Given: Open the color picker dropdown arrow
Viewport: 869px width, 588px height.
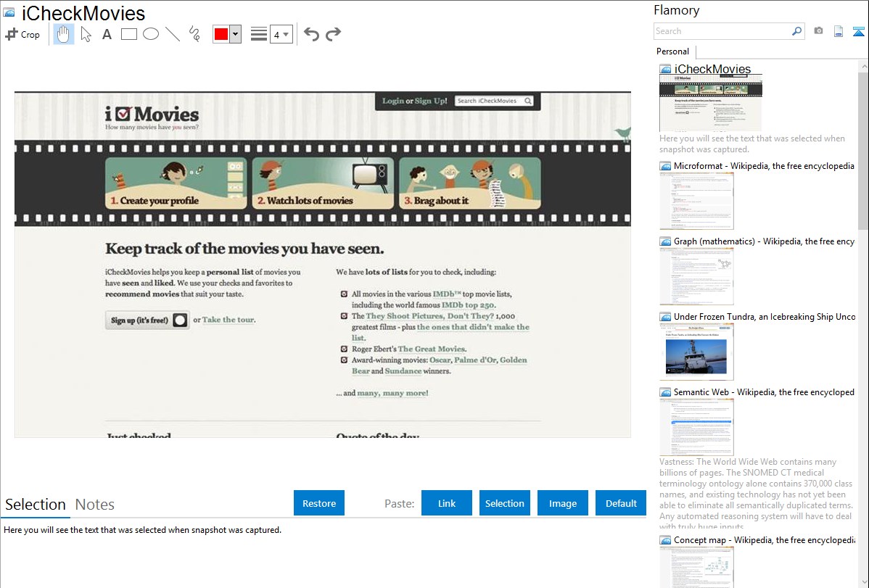Looking at the screenshot, I should (236, 34).
